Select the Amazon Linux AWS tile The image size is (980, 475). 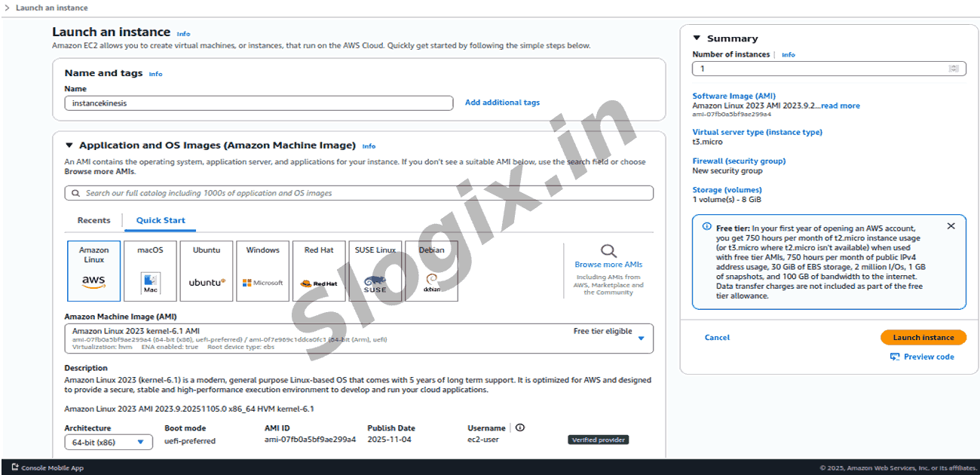pos(93,271)
